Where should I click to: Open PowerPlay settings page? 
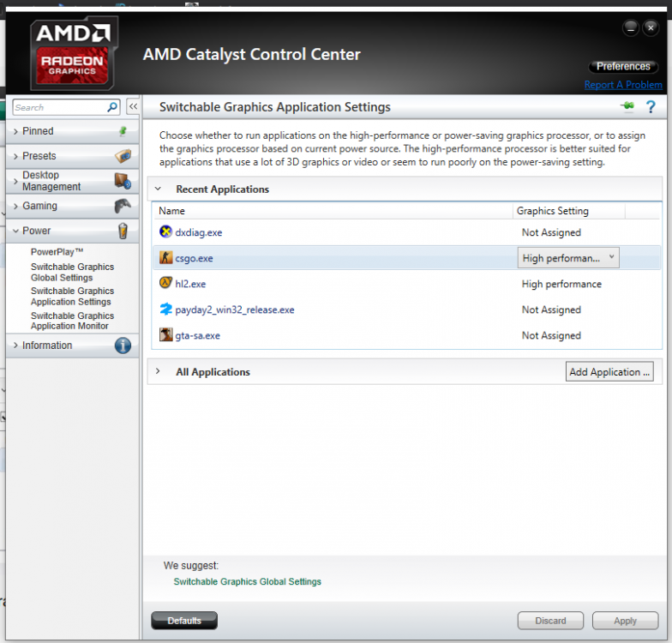tap(57, 252)
